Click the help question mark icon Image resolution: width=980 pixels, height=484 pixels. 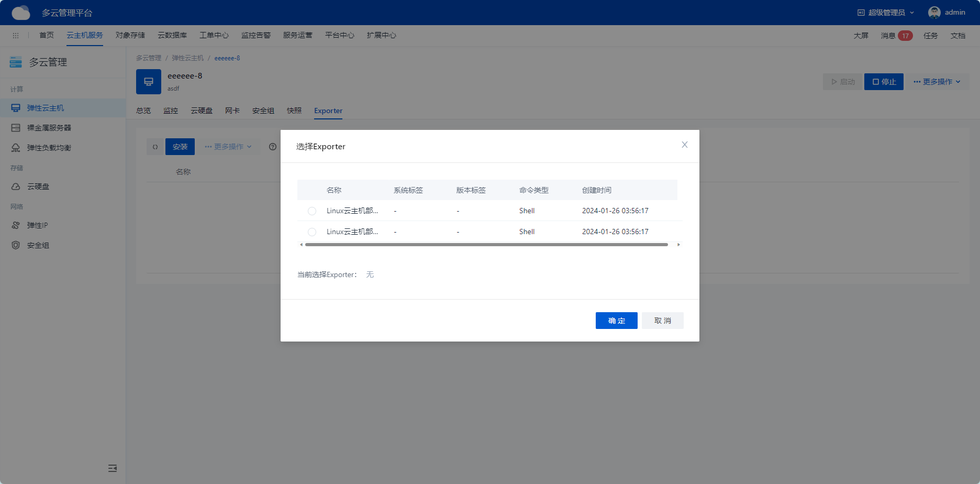coord(273,147)
